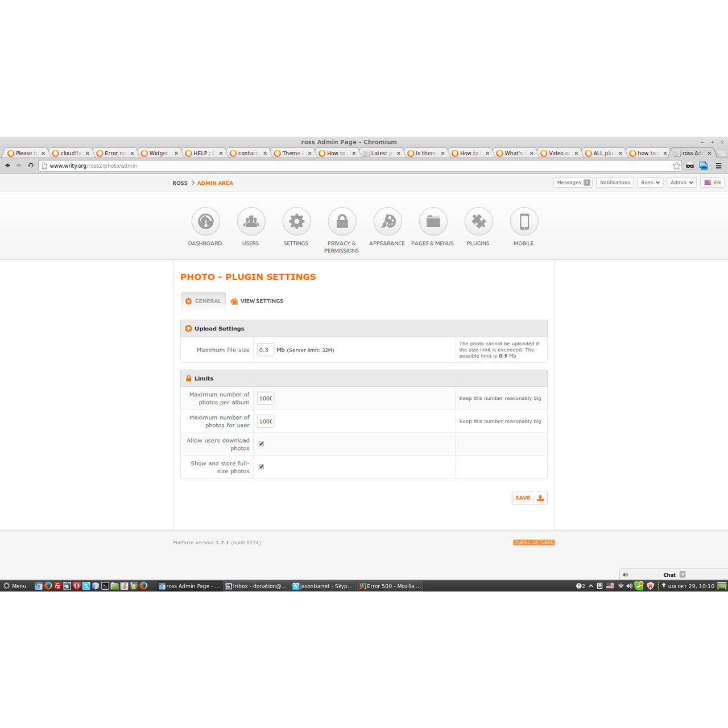Open the EN language selector
This screenshot has height=728, width=728.
712,182
